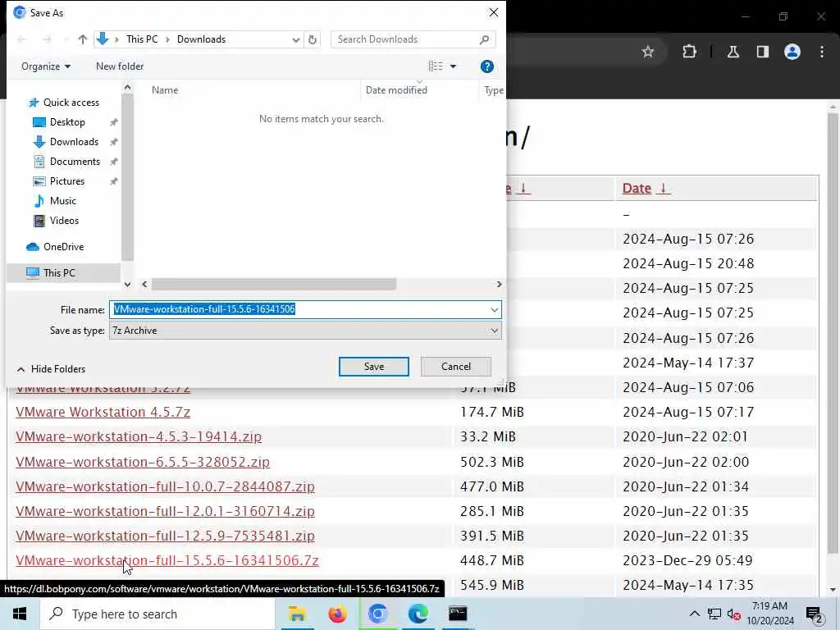Expand the File name dropdown arrow
Image resolution: width=840 pixels, height=630 pixels.
tap(494, 309)
